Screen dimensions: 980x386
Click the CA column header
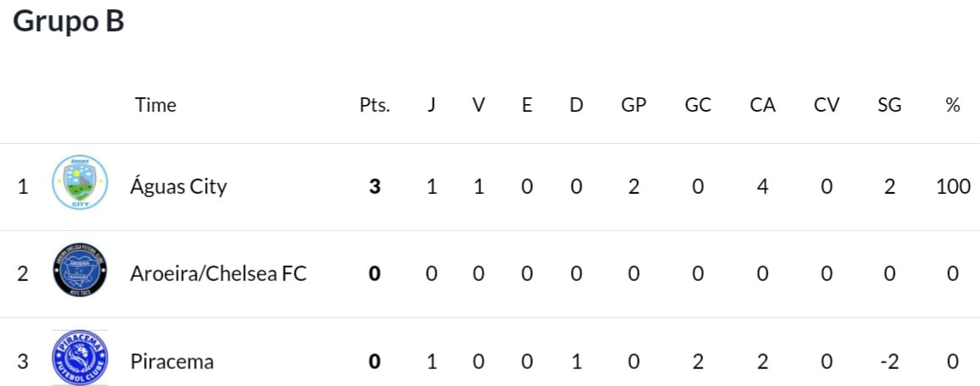(x=762, y=105)
